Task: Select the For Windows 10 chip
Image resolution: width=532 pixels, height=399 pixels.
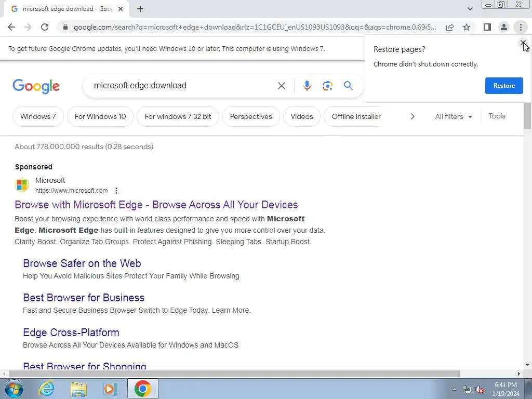Action: point(100,116)
